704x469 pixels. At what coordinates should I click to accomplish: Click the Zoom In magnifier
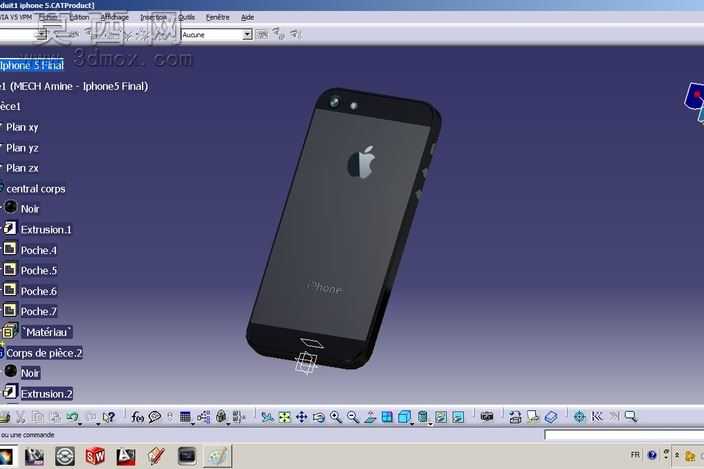pos(336,417)
